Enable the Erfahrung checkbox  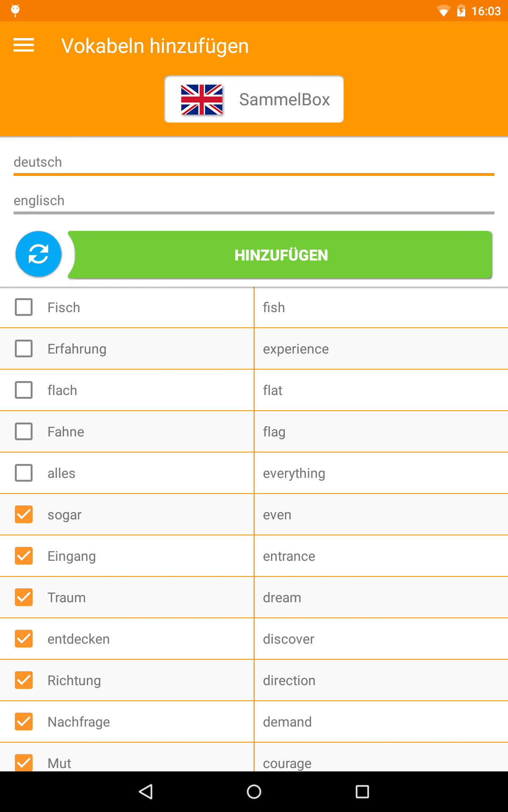tap(24, 348)
